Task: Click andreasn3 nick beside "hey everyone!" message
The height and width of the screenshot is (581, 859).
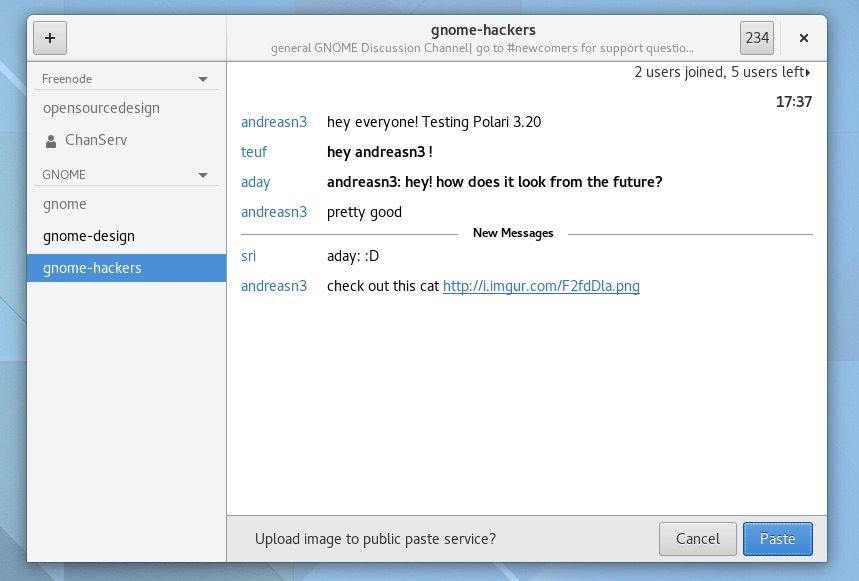Action: pyautogui.click(x=274, y=122)
